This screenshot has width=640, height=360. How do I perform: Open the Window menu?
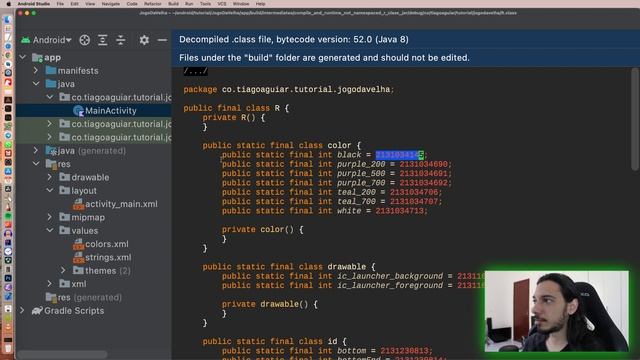coord(241,4)
